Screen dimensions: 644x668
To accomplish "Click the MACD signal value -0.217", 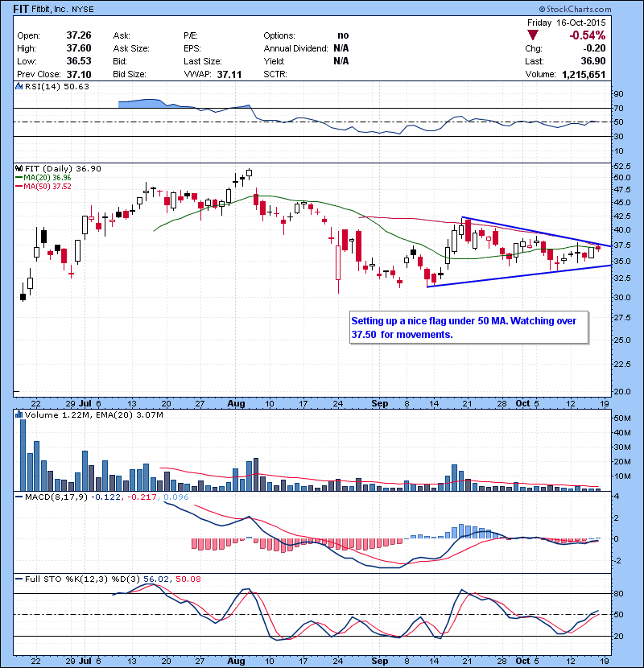I will pos(142,497).
